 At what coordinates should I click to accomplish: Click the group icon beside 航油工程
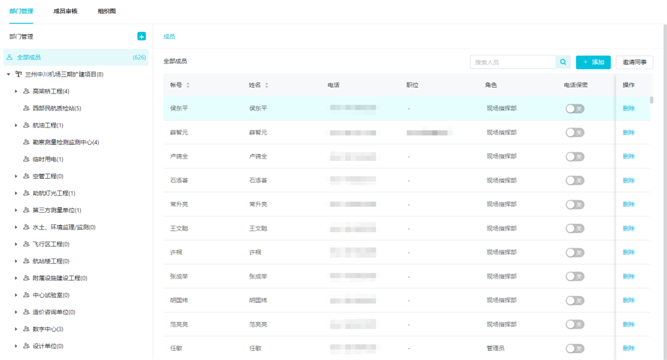(26, 125)
